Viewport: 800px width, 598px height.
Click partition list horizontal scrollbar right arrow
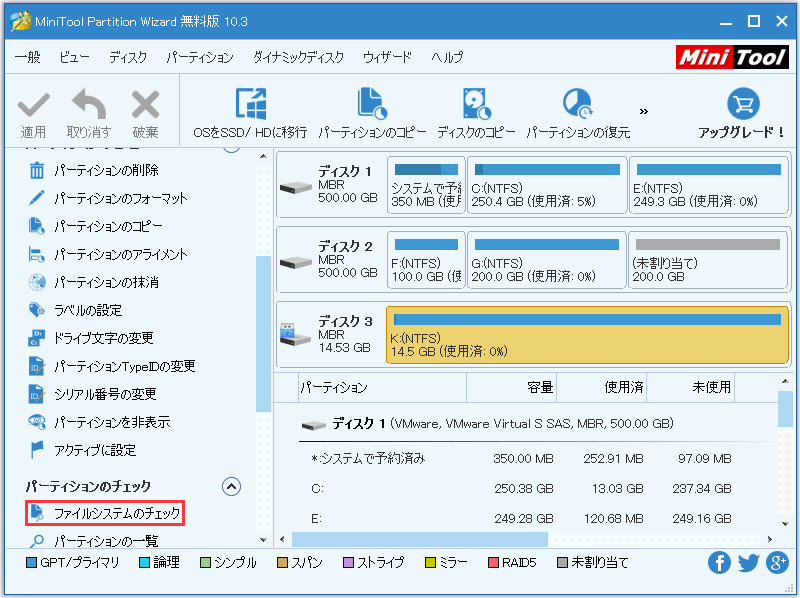770,539
